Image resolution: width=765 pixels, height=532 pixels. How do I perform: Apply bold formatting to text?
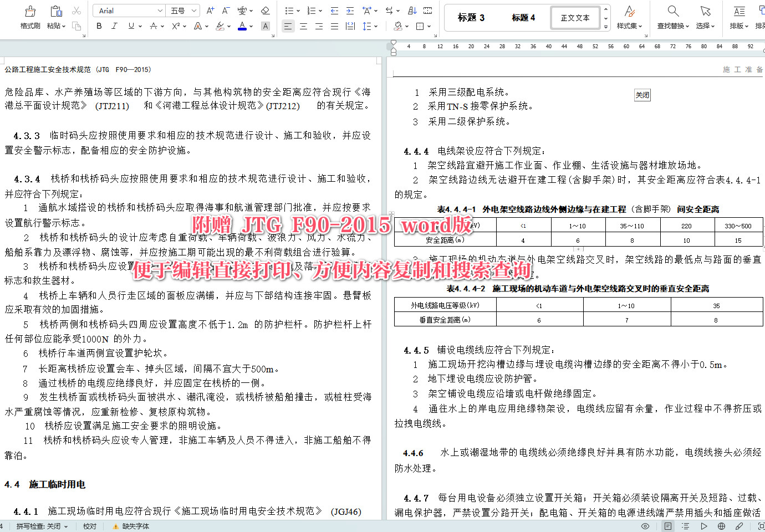click(99, 26)
